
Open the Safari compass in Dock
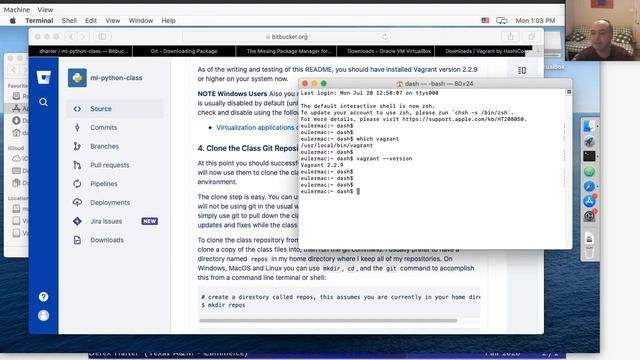[x=589, y=186]
